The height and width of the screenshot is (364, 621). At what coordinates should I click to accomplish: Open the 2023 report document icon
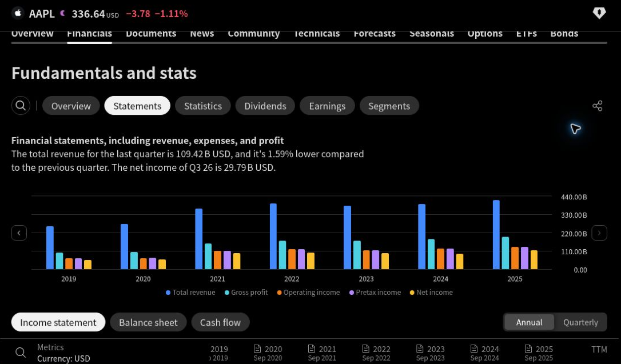click(x=420, y=349)
